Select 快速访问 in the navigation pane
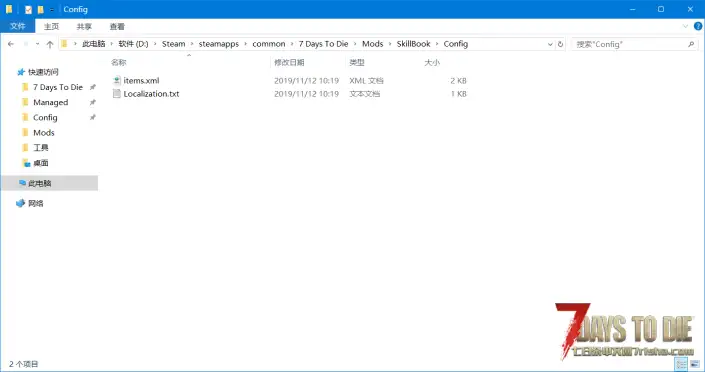705x372 pixels. 43,72
